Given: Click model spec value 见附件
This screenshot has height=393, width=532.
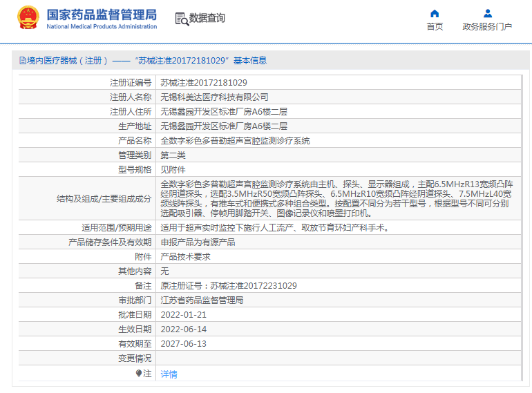Looking at the screenshot, I should pyautogui.click(x=173, y=169).
